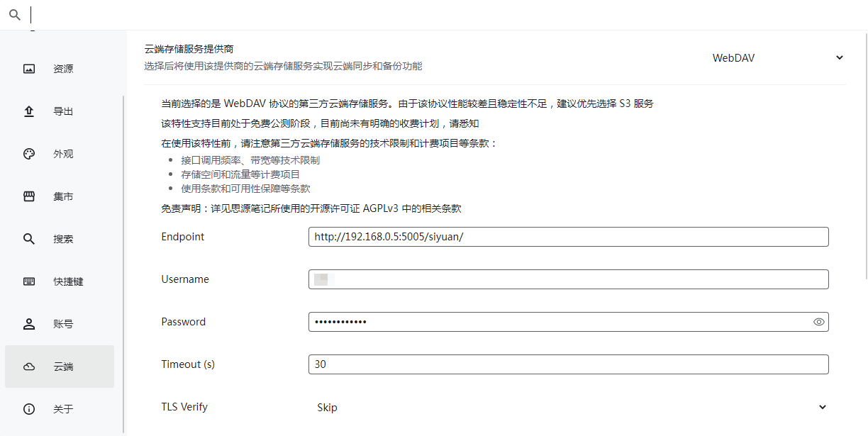This screenshot has width=868, height=436.
Task: Click the 外观 palette icon
Action: pos(28,154)
